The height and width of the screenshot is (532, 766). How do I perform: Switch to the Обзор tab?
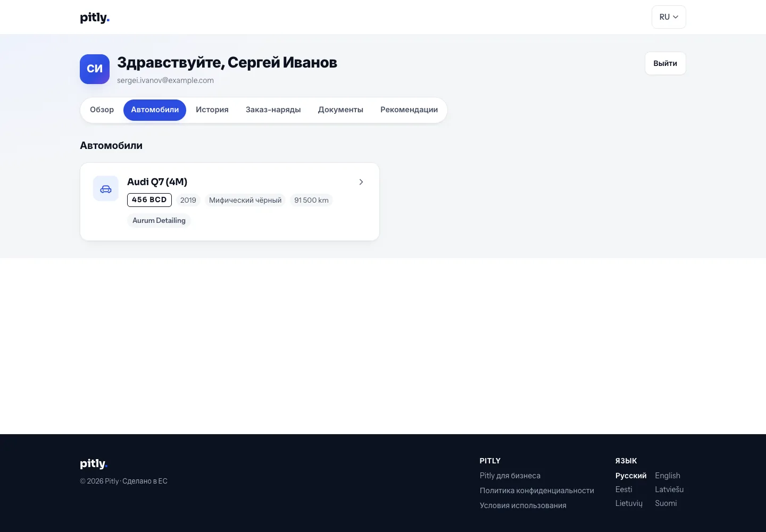click(102, 110)
